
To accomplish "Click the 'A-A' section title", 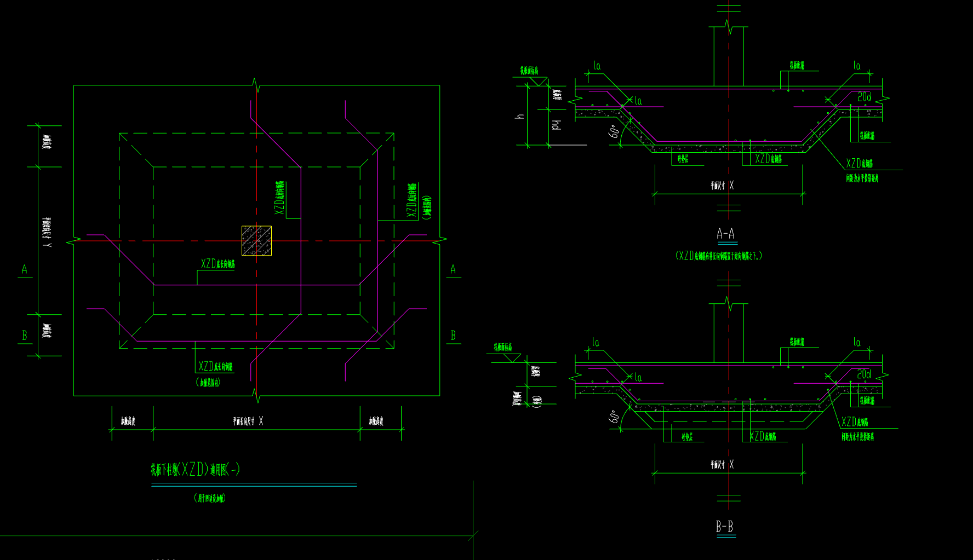I will click(726, 234).
